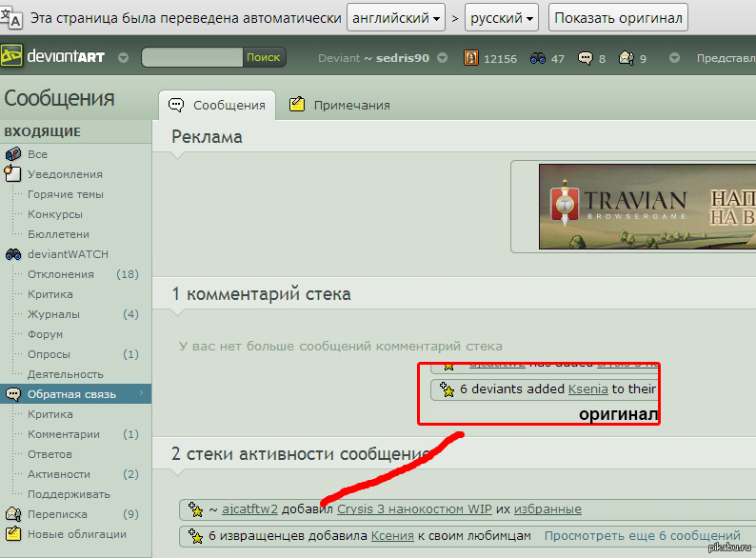
Task: Open the source language dropdown английский
Action: click(396, 18)
